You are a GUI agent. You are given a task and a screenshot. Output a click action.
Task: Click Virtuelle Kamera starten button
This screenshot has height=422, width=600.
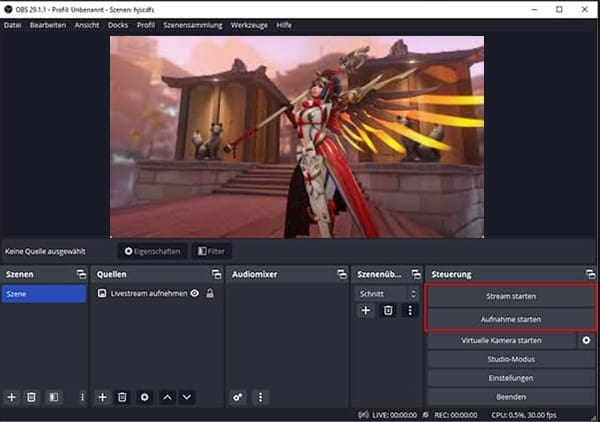click(x=501, y=340)
